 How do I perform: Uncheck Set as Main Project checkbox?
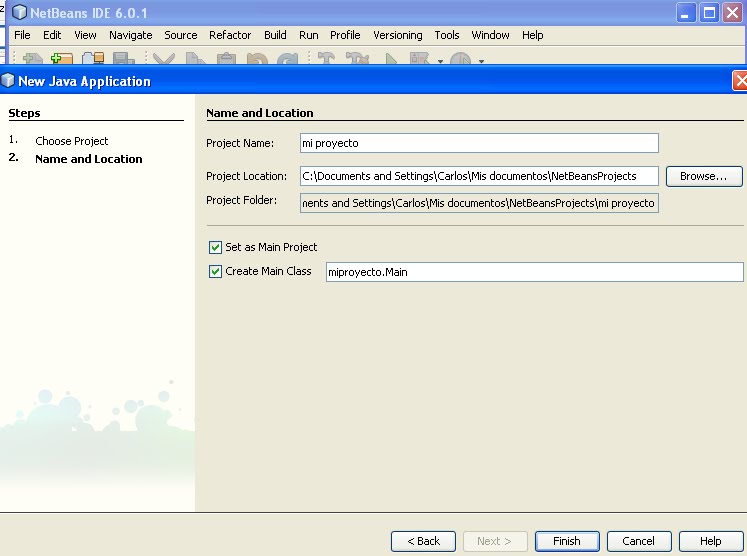[x=215, y=247]
